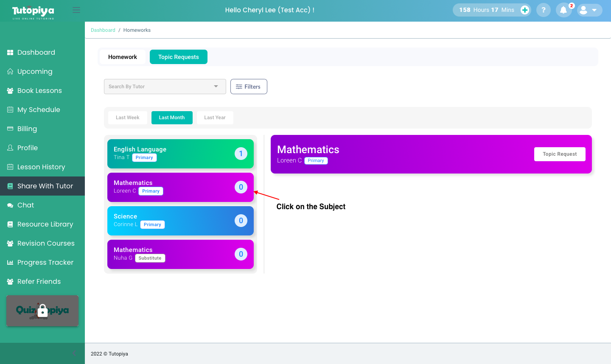Select the Last Week time filter
The image size is (611, 364).
(127, 118)
